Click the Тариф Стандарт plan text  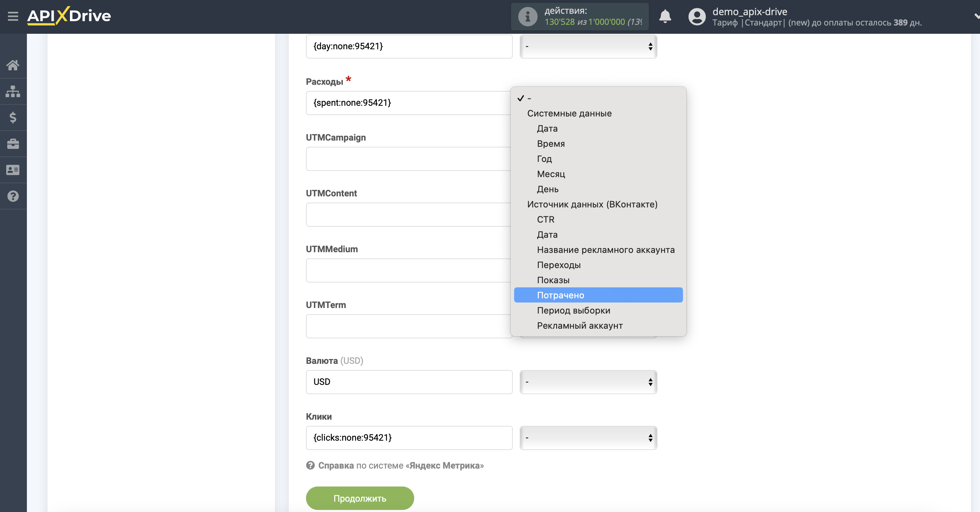(x=817, y=22)
